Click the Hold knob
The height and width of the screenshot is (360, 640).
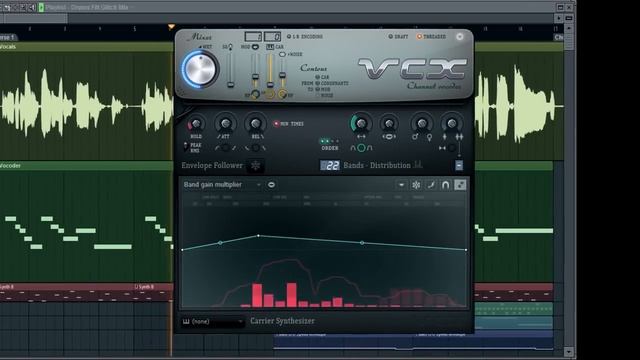(x=196, y=124)
